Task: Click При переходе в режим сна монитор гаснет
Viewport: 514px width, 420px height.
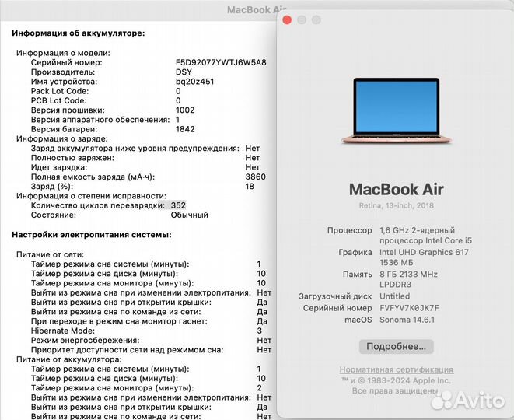Action: click(119, 321)
